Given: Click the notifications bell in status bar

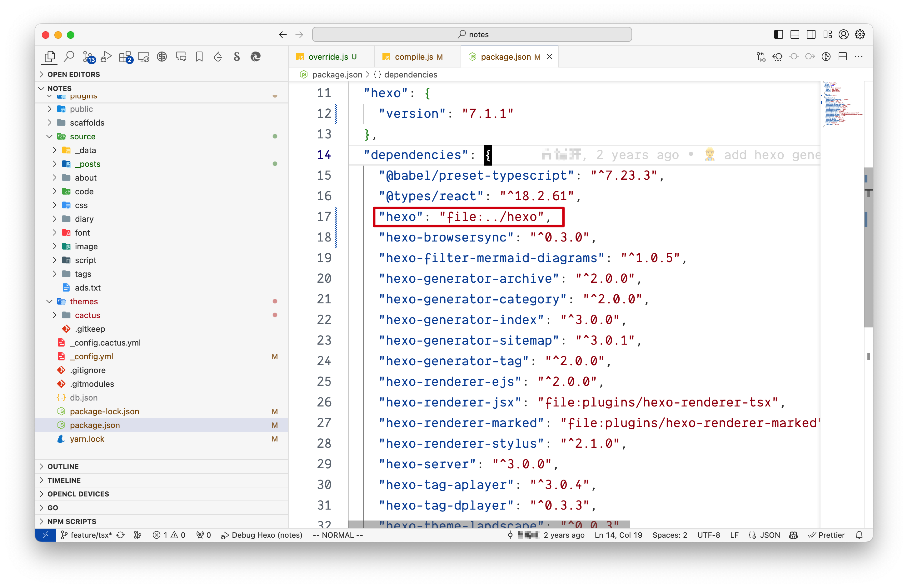Looking at the screenshot, I should [859, 535].
